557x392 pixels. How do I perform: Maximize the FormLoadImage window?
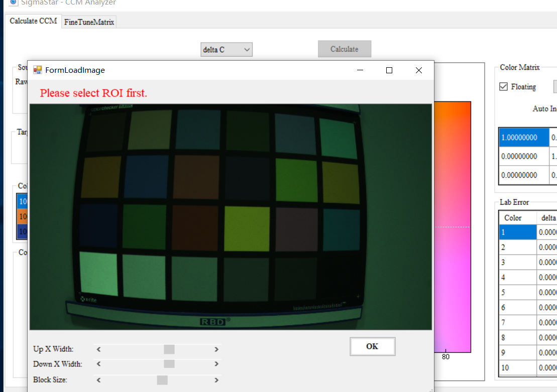point(389,70)
